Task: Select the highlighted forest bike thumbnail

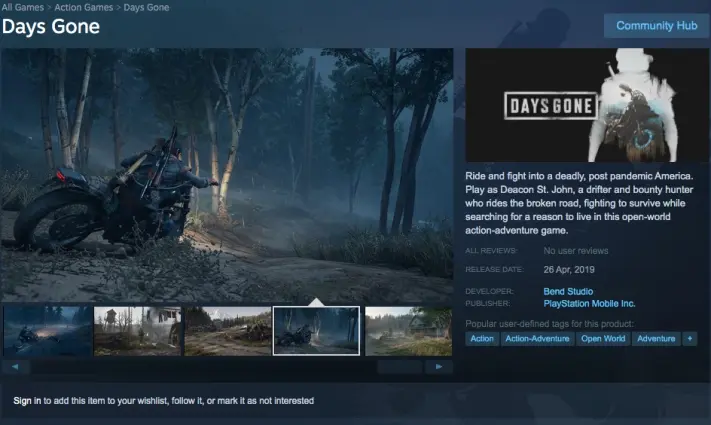Action: pos(316,331)
